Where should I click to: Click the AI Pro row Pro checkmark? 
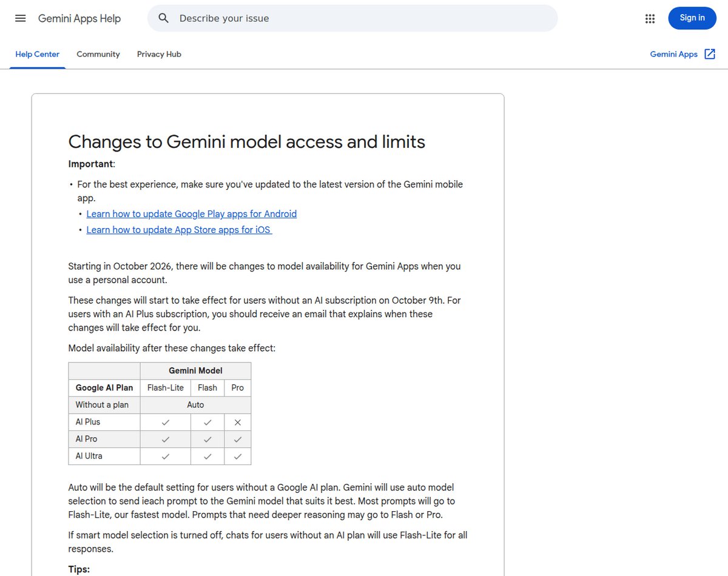(238, 440)
